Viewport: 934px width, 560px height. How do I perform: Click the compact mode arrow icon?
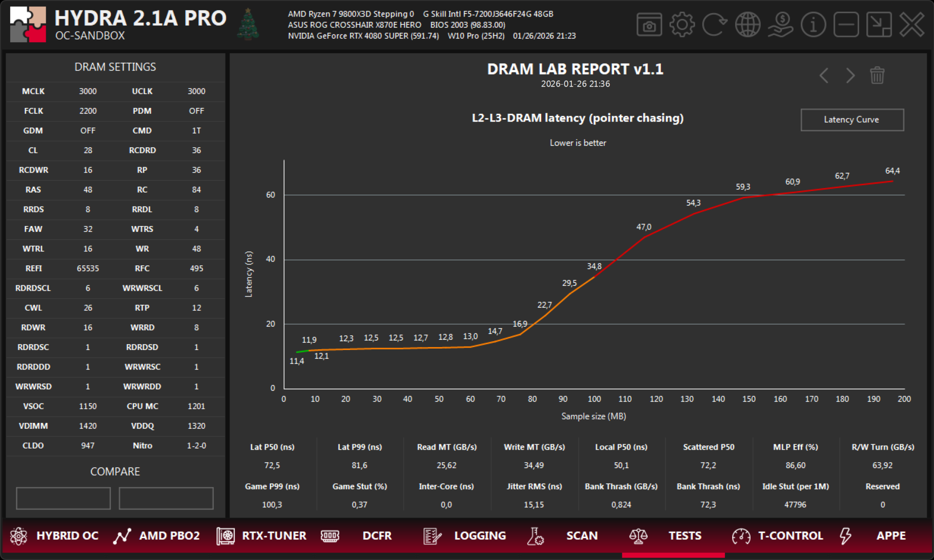click(x=879, y=25)
